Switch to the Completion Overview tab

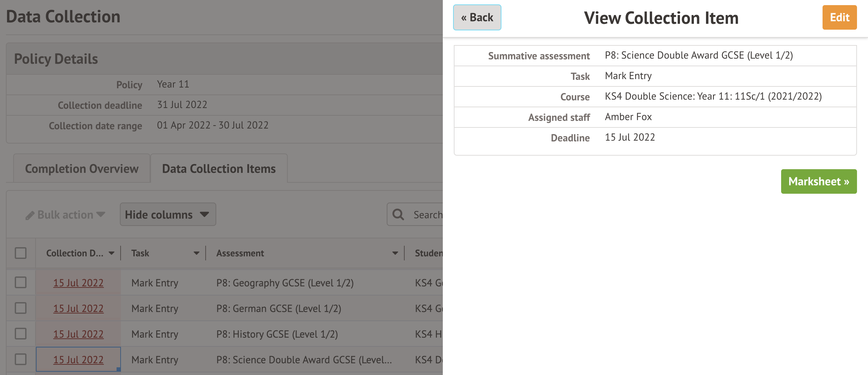pyautogui.click(x=81, y=168)
